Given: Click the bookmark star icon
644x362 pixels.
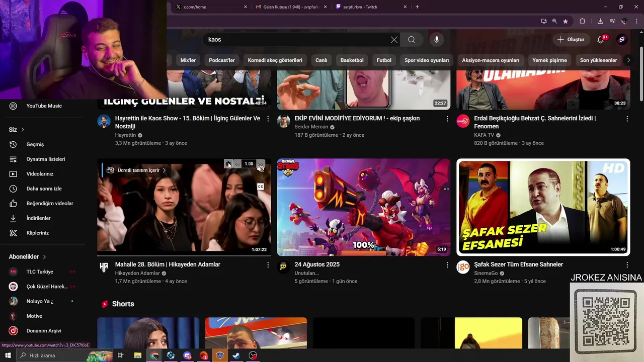Looking at the screenshot, I should [566, 21].
